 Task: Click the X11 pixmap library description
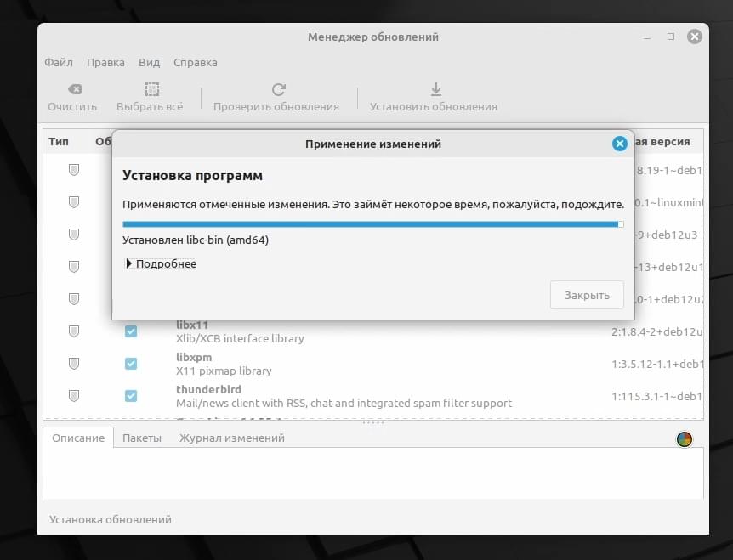pyautogui.click(x=224, y=371)
